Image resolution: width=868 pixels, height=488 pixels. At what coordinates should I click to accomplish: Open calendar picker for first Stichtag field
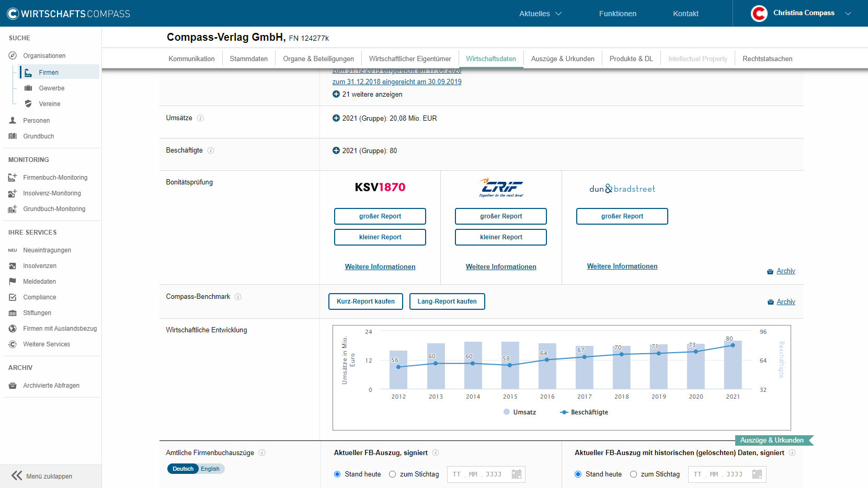click(x=516, y=474)
